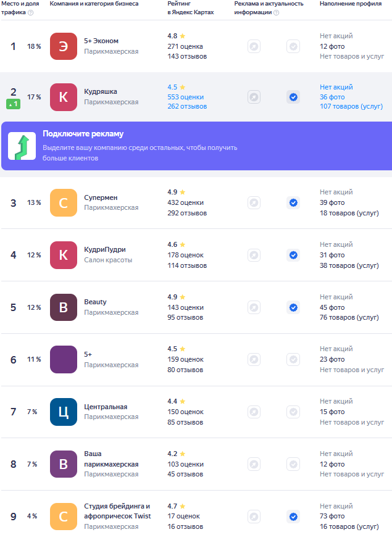392x540 pixels.
Task: Click the grey checkmark in Ваша парикмахерская row
Action: pos(293,464)
